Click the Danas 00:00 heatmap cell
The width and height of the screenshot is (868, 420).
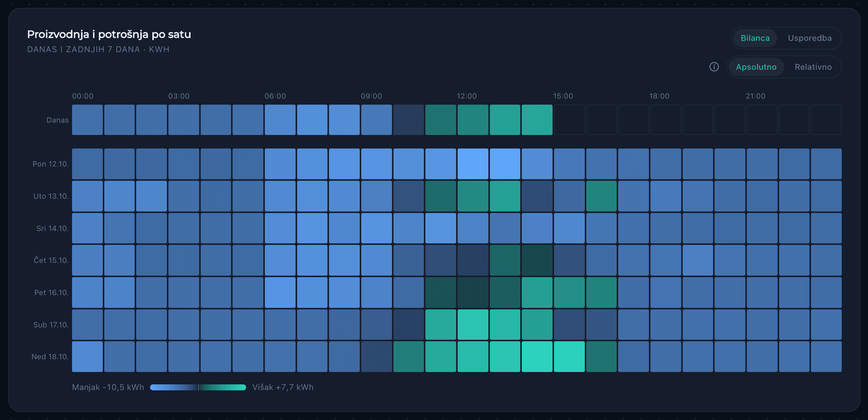87,120
